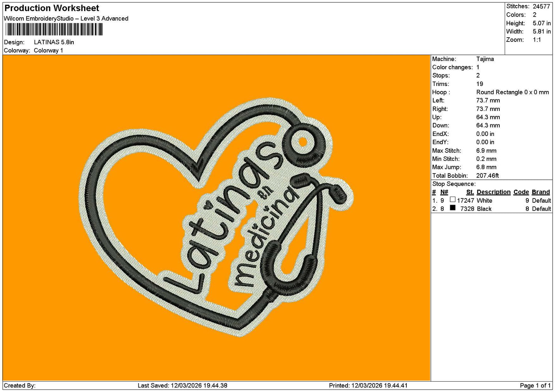Viewport: 555px width, 392px height.
Task: Click the machine value 'Tajima'
Action: [x=485, y=59]
